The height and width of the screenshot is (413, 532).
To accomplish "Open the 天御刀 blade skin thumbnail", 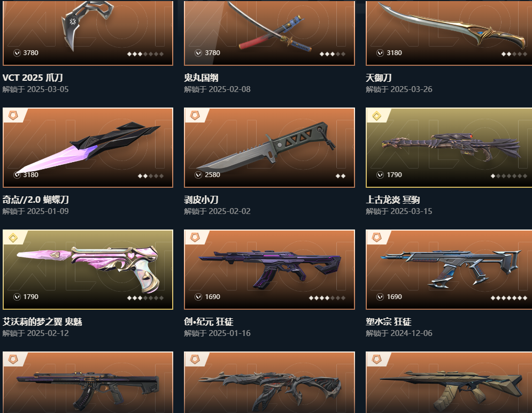I will pyautogui.click(x=449, y=33).
